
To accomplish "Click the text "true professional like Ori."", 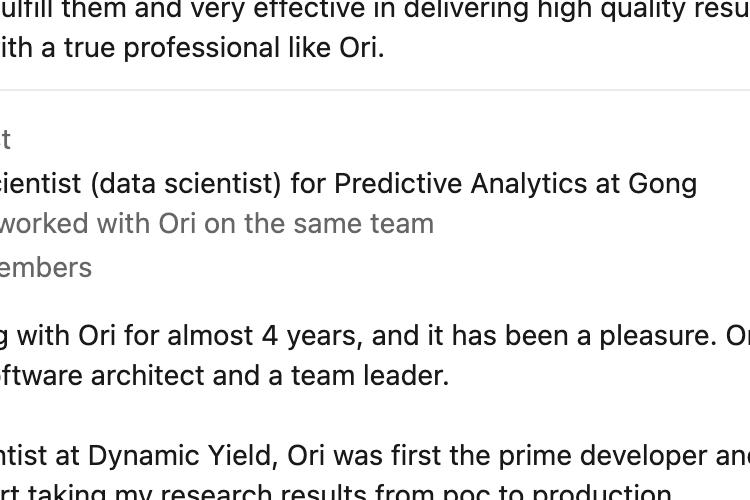I will [224, 48].
